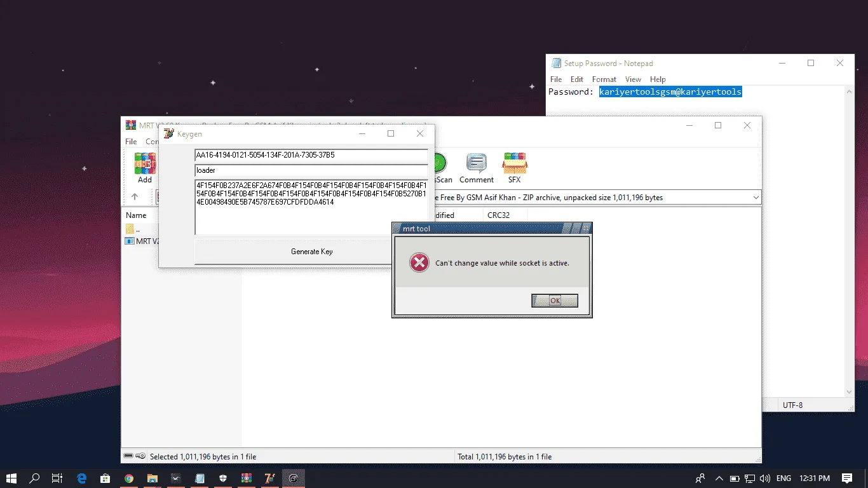
Task: Close the Keygen window
Action: coord(420,133)
